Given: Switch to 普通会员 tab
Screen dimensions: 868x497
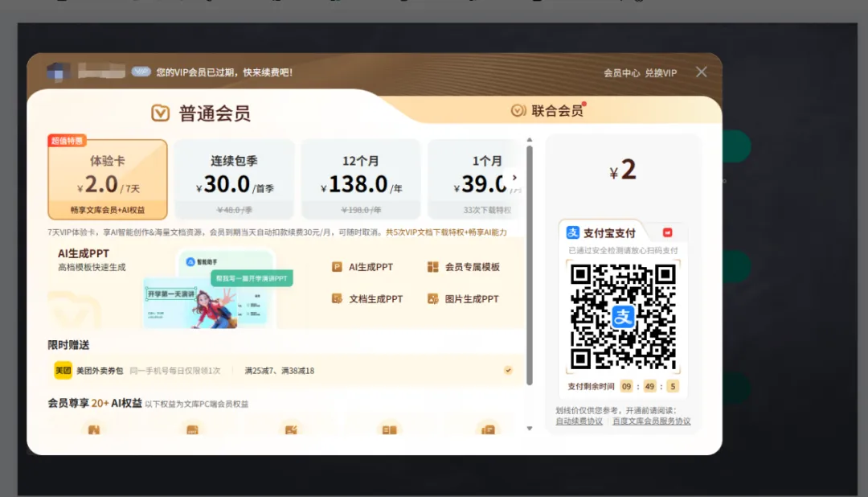Looking at the screenshot, I should [201, 113].
